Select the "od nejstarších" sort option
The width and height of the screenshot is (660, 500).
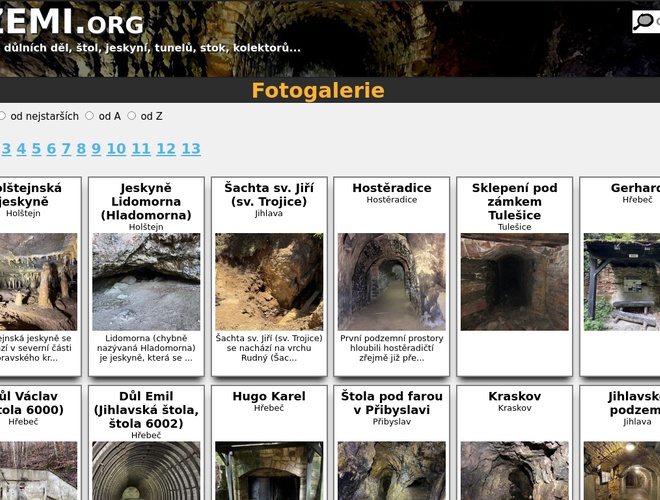coord(2,116)
